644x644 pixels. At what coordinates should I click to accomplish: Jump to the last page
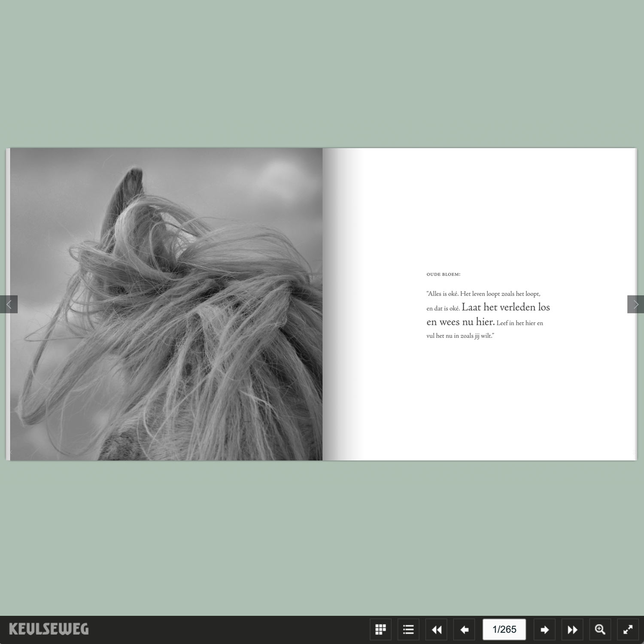point(572,629)
